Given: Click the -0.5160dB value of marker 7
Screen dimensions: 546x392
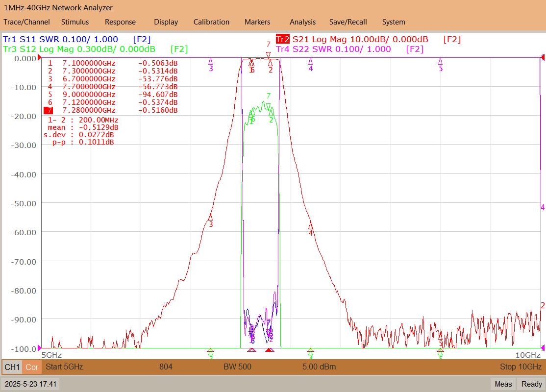Looking at the screenshot, I should tap(158, 110).
